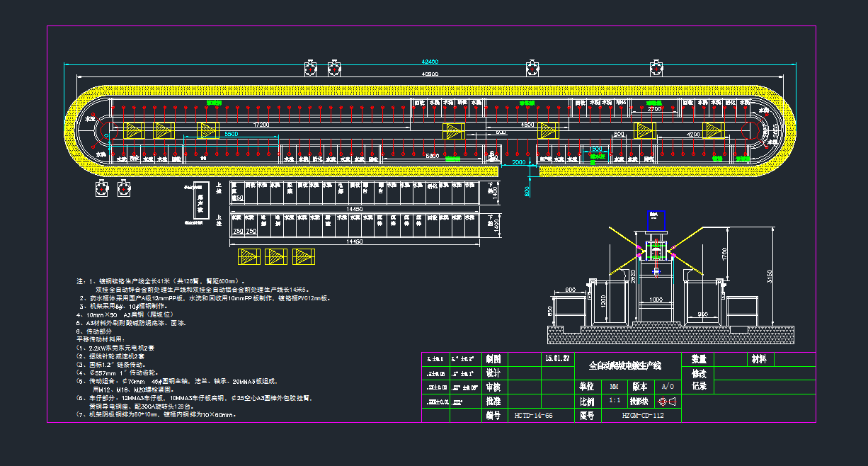Select the MM unit cell in title block
This screenshot has height=466, width=868.
pyautogui.click(x=614, y=387)
